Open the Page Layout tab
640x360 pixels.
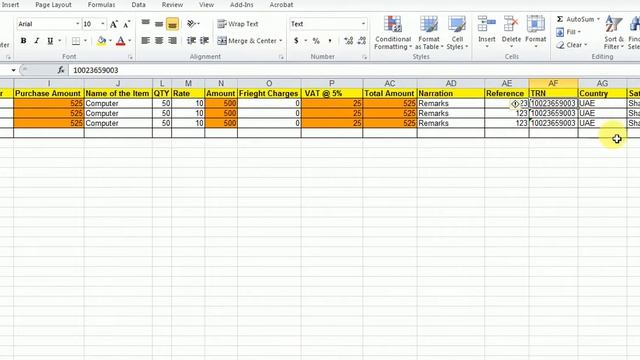coord(53,5)
